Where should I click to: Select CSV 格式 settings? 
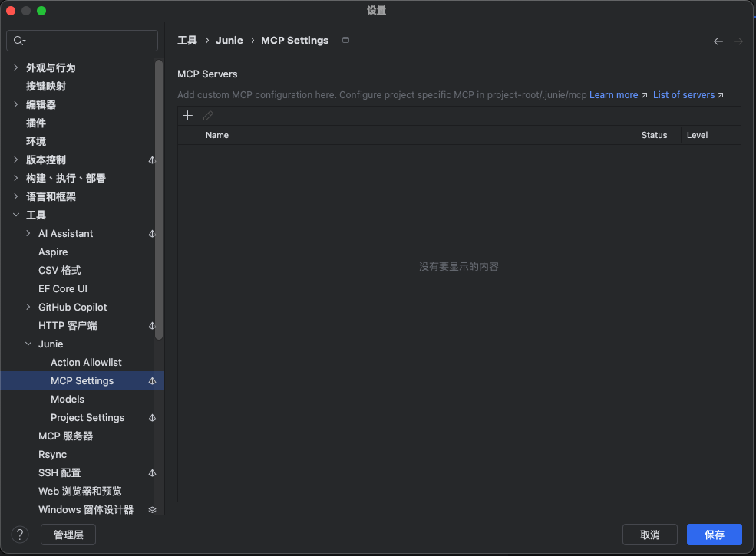pos(59,270)
